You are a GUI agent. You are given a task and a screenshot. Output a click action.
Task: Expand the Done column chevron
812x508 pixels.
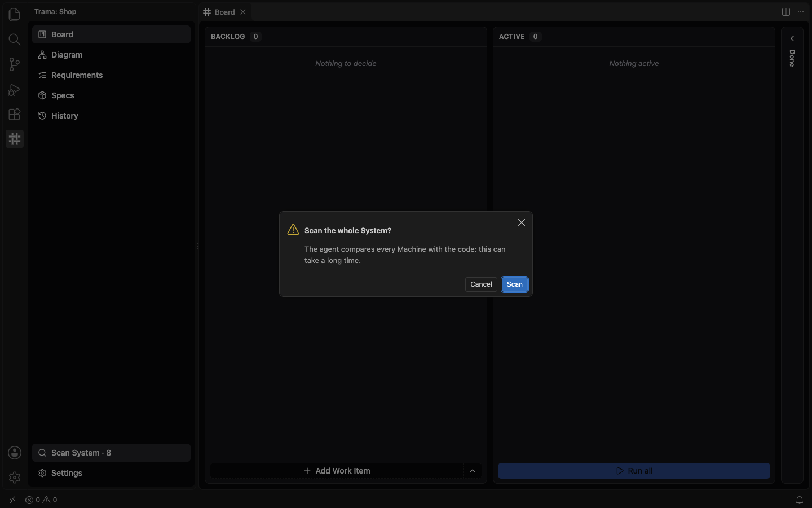[x=792, y=38]
